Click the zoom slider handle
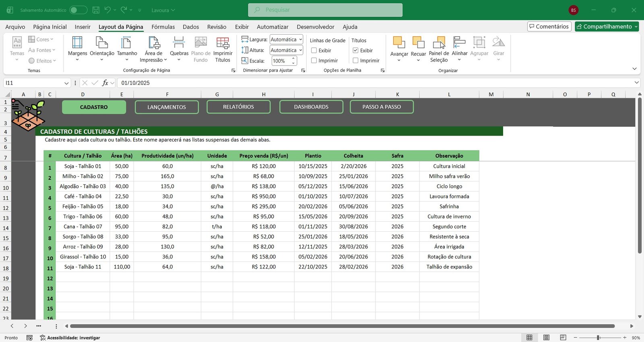 coord(599,338)
